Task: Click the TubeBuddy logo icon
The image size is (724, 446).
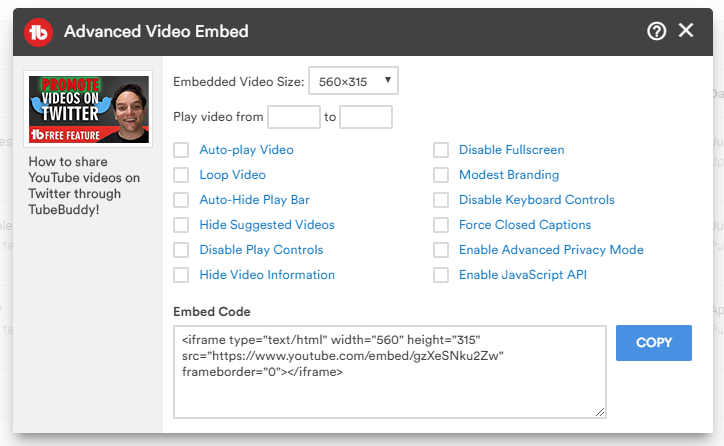Action: tap(39, 31)
